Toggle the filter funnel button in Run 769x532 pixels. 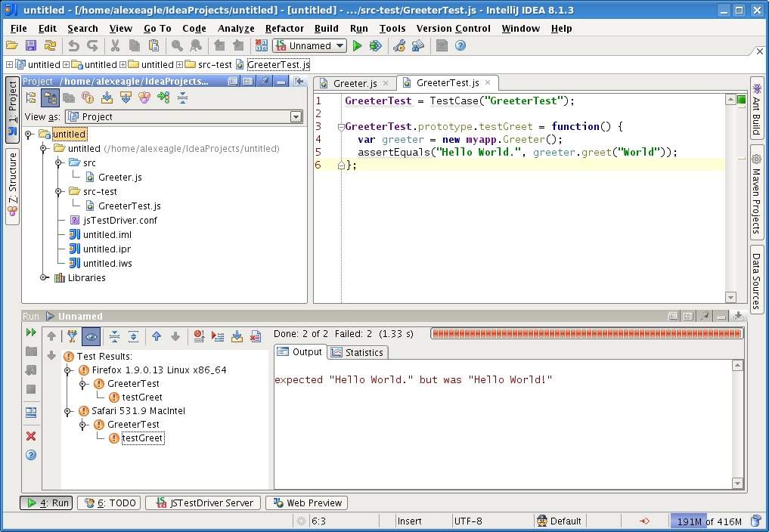click(x=72, y=336)
